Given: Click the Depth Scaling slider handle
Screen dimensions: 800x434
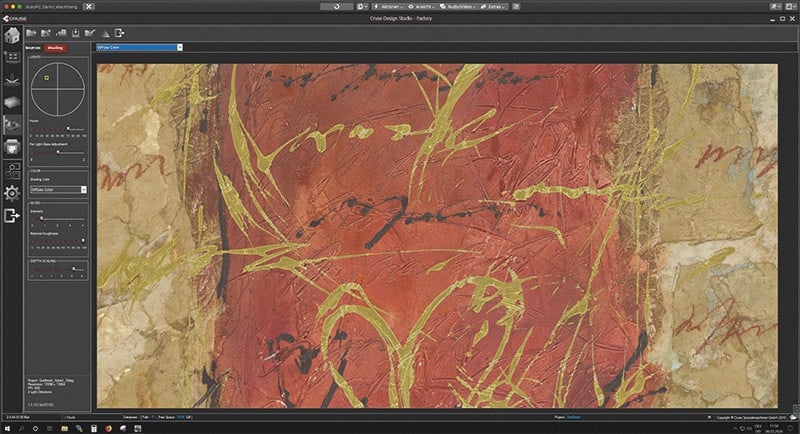Looking at the screenshot, I should point(74,268).
